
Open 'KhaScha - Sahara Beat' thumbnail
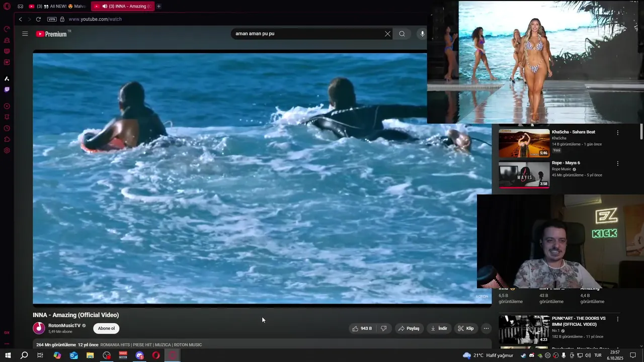coord(524,143)
